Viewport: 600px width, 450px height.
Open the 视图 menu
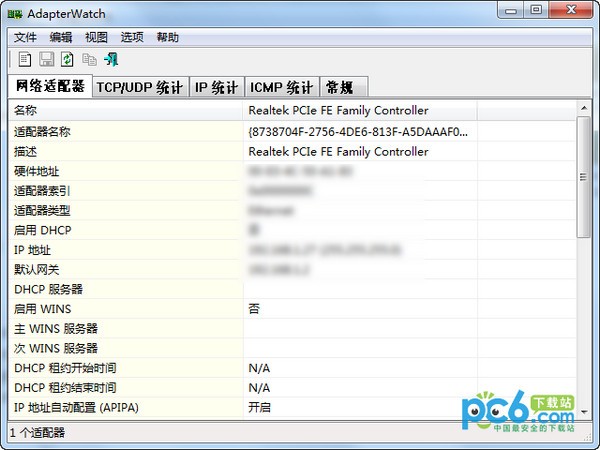tap(96, 37)
